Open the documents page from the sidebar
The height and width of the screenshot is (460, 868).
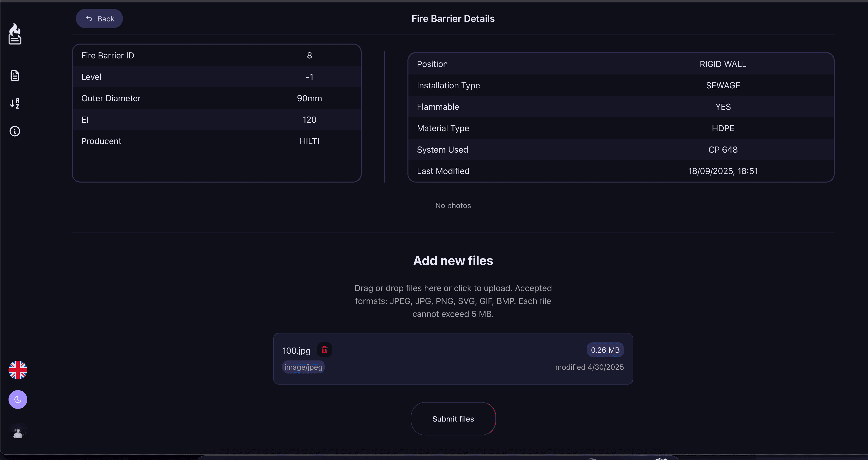click(x=15, y=75)
